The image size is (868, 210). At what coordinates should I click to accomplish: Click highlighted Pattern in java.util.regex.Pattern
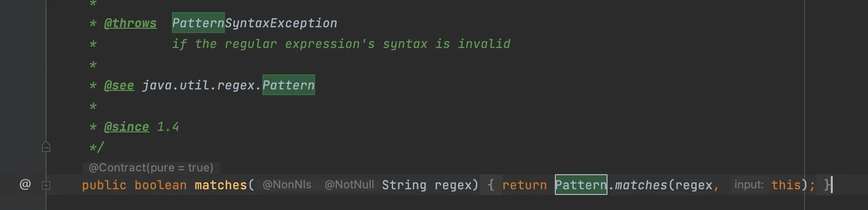[x=288, y=85]
